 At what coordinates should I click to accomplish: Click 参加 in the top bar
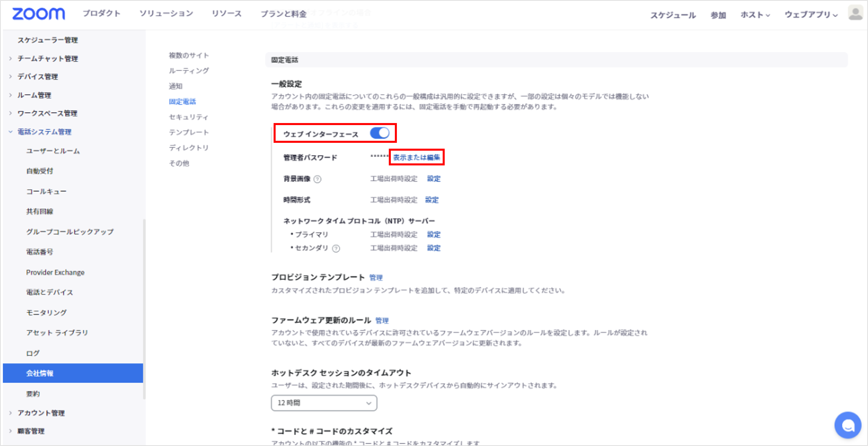tap(718, 15)
